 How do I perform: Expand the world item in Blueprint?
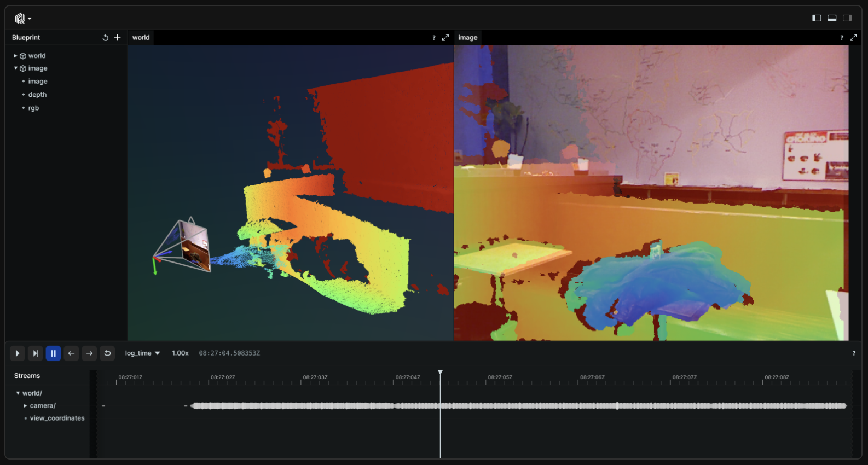click(15, 56)
